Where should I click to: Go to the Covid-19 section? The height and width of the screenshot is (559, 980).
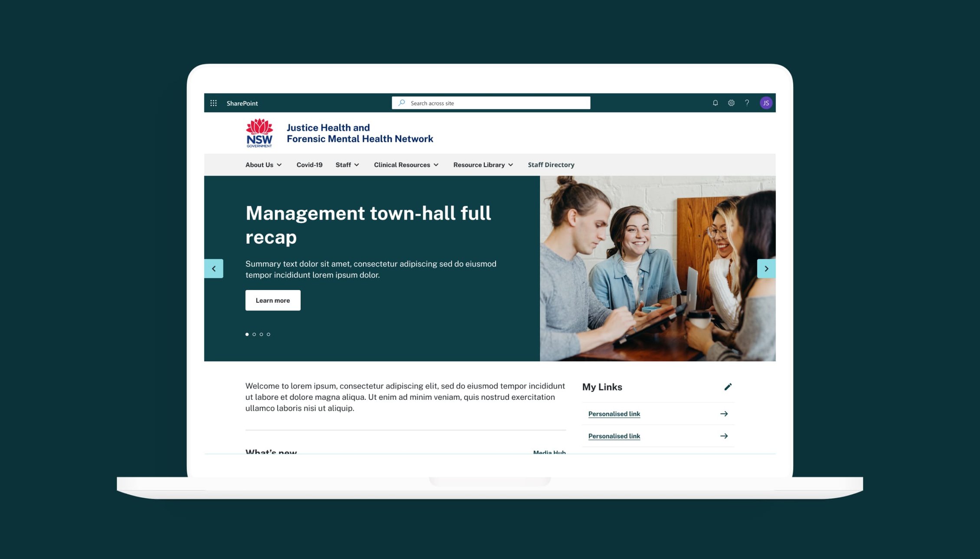pyautogui.click(x=309, y=165)
